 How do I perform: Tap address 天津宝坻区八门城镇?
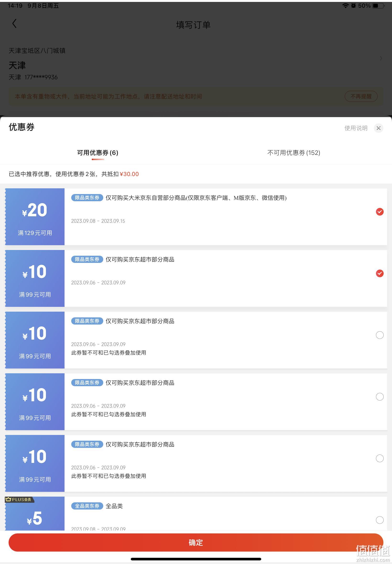pyautogui.click(x=37, y=51)
